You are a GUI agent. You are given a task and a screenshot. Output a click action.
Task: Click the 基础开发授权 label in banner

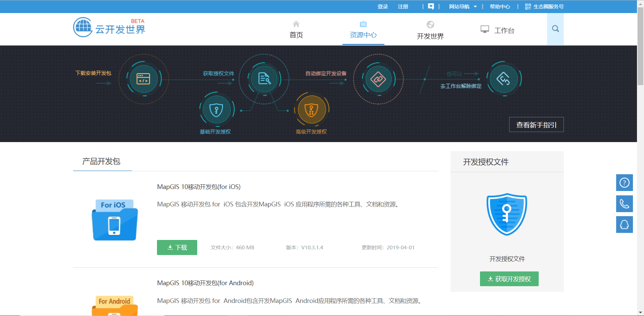[215, 132]
